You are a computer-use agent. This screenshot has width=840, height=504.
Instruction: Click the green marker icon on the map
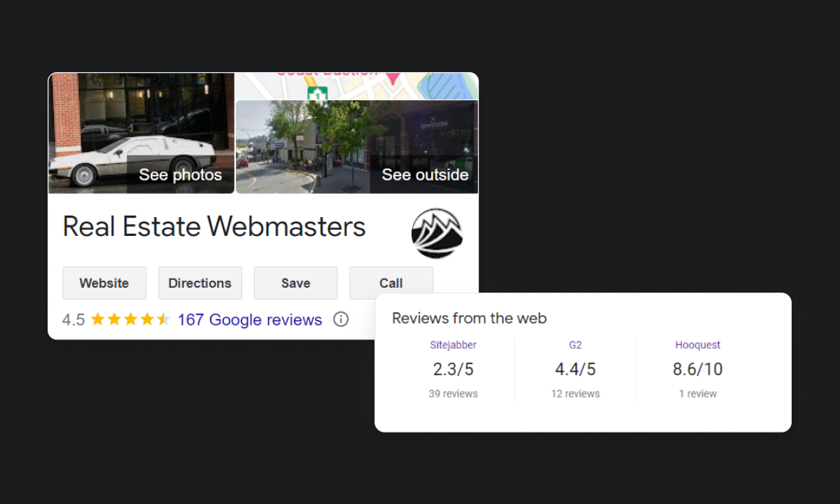[318, 93]
